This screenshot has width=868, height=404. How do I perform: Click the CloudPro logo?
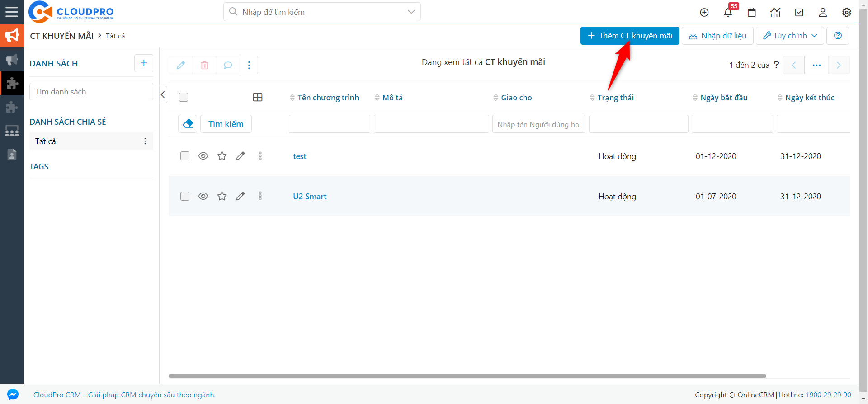pyautogui.click(x=71, y=12)
